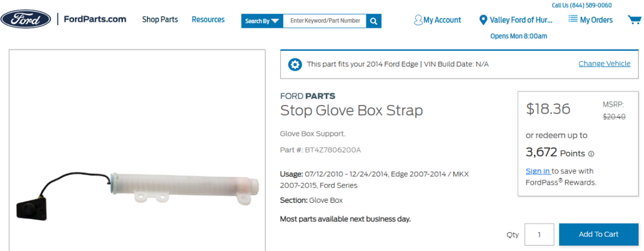
Task: Click the dealer location pin icon
Action: point(483,20)
